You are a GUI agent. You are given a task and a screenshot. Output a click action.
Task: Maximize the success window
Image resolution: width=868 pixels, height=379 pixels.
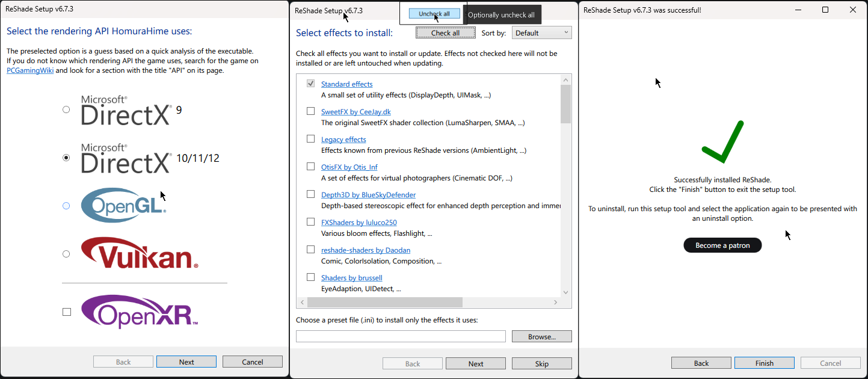pos(825,10)
